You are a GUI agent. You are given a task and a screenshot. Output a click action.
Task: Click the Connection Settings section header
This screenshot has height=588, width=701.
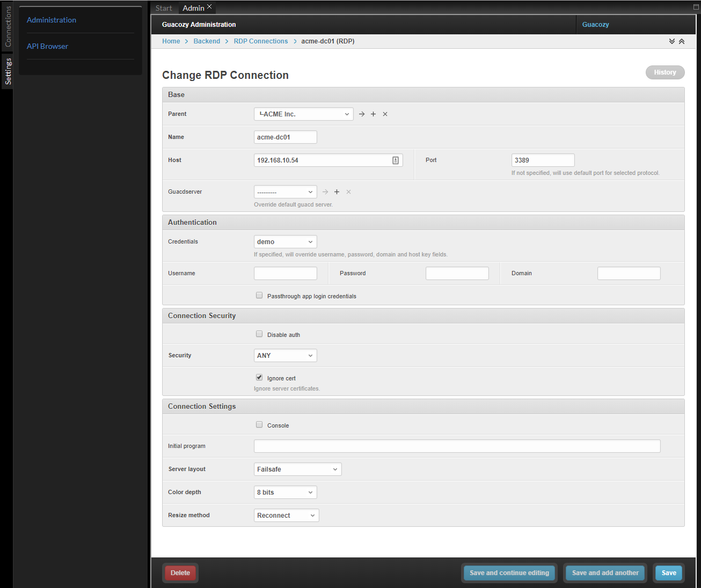pyautogui.click(x=423, y=407)
